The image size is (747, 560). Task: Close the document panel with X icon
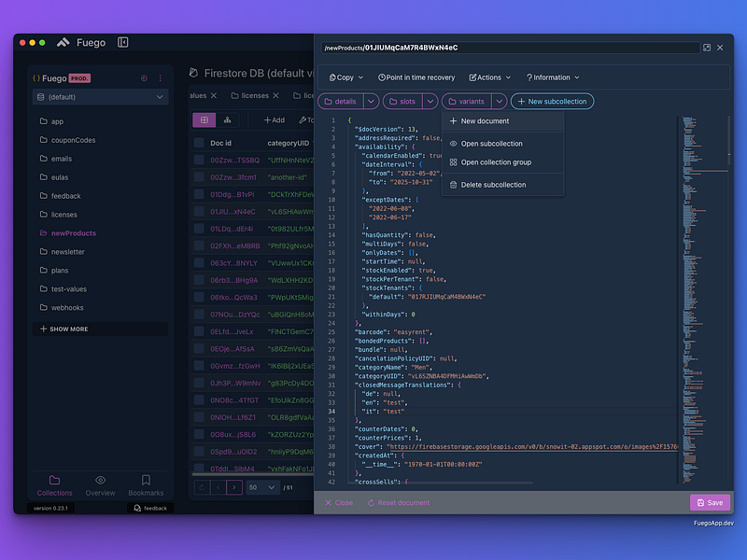pos(720,48)
